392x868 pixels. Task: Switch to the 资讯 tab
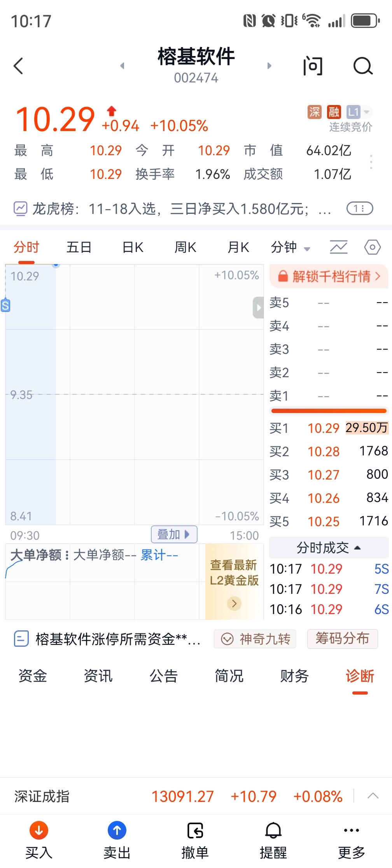click(x=98, y=676)
